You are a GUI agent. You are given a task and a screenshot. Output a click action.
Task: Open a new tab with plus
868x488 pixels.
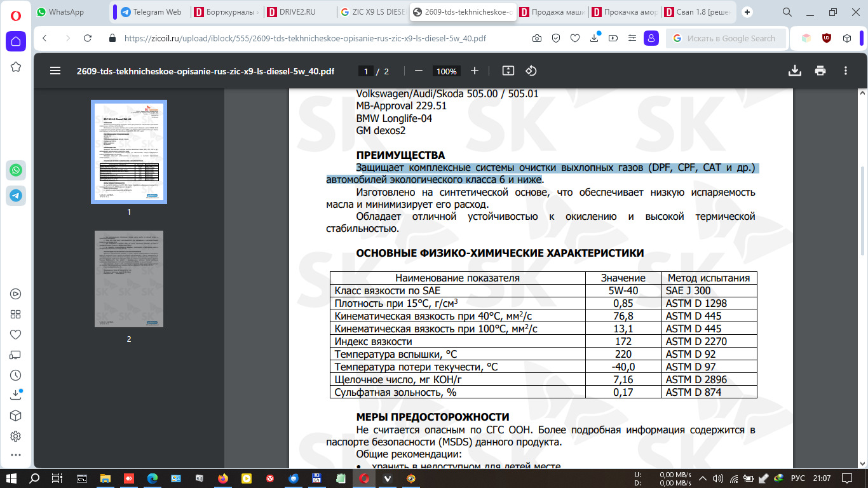747,11
